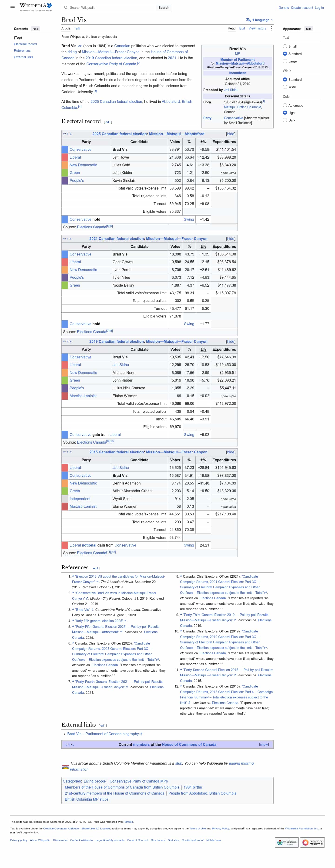Open the hamburger main menu icon

pyautogui.click(x=13, y=8)
